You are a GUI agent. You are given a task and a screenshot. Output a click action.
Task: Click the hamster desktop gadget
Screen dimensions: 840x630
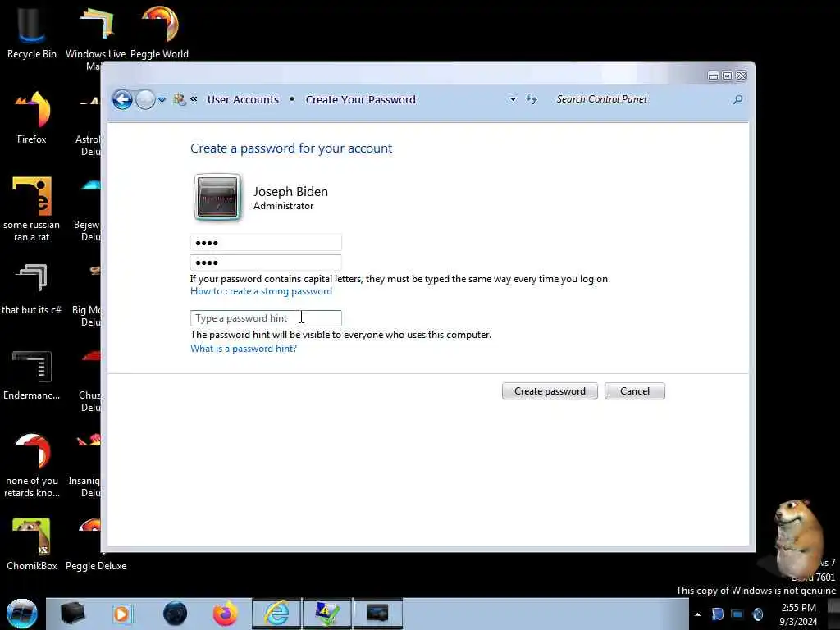(x=797, y=538)
